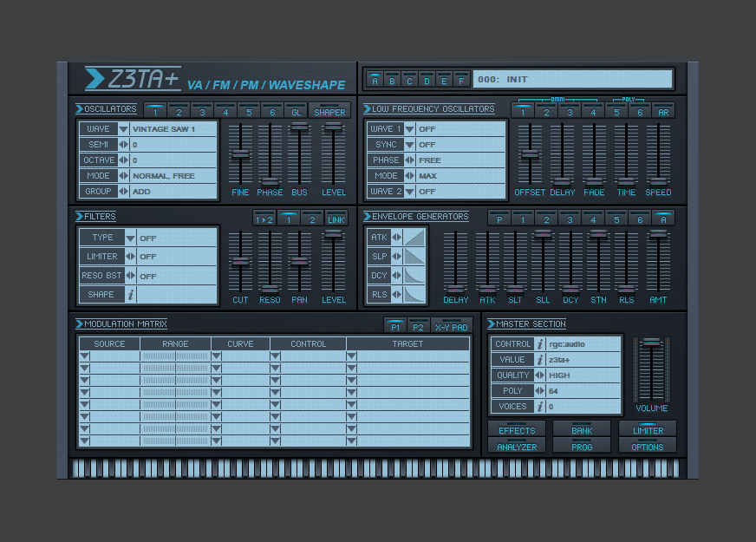Select bank A button
Viewport: 756px width, 542px height.
(375, 80)
